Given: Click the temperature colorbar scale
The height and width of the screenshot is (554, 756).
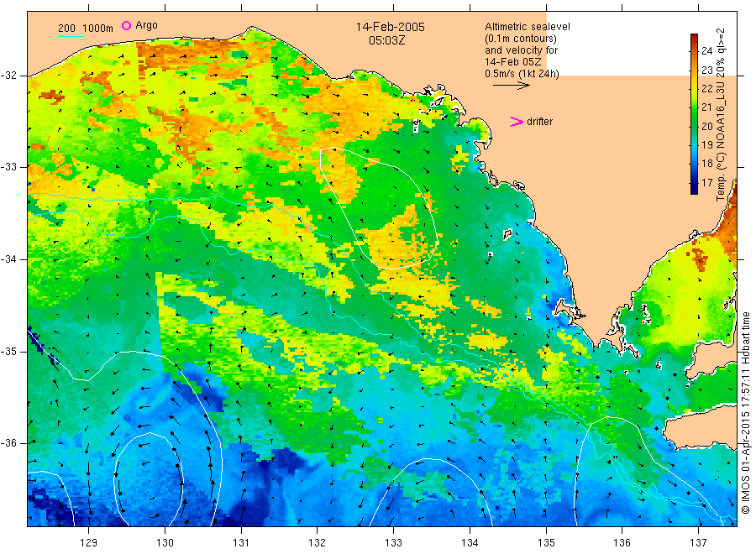Looking at the screenshot, I should 694,113.
